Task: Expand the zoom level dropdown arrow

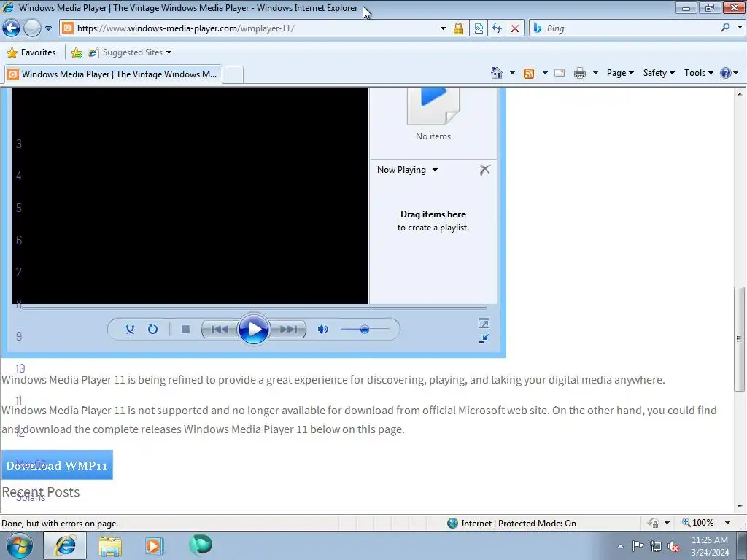Action: (x=727, y=523)
